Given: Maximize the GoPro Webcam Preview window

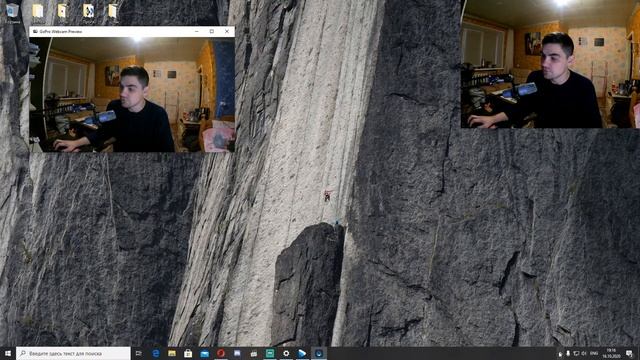Looking at the screenshot, I should pos(212,31).
